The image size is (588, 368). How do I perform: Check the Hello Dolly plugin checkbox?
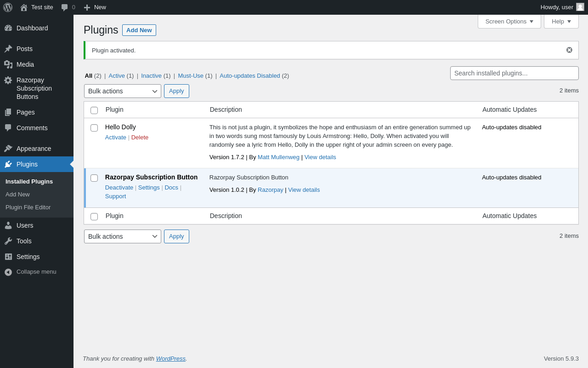tap(94, 128)
